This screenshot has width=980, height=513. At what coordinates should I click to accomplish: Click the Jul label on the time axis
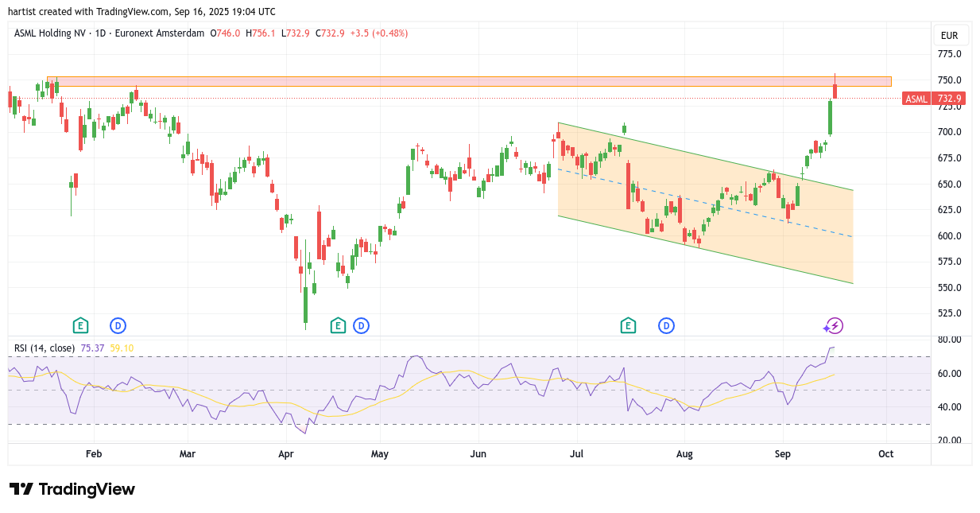coord(577,454)
